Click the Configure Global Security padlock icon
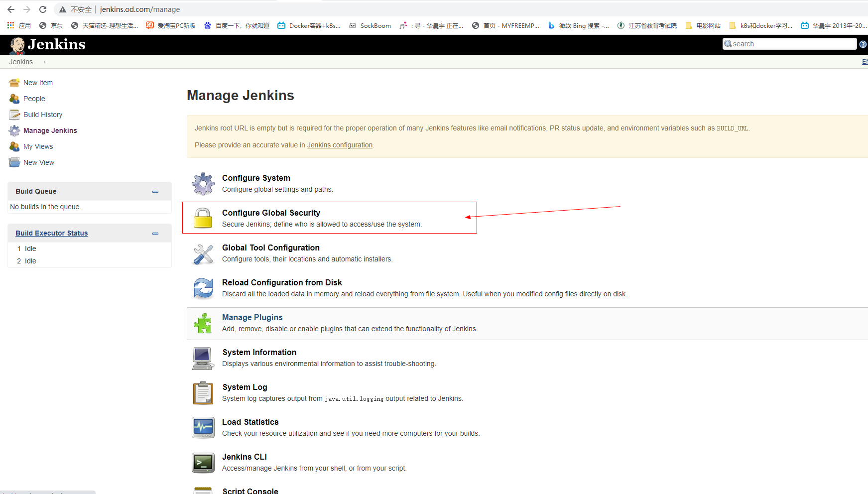This screenshot has height=494, width=868. (203, 218)
